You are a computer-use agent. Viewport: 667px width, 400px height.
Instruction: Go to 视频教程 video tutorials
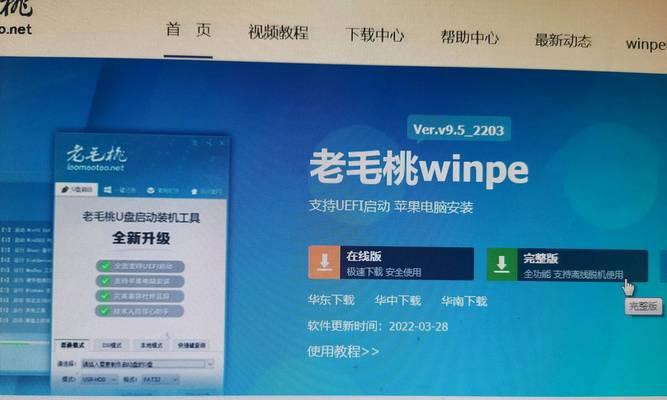[x=278, y=33]
